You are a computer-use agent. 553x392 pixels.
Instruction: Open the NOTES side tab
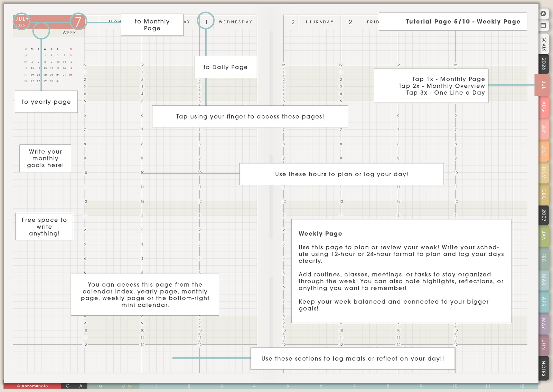[544, 368]
